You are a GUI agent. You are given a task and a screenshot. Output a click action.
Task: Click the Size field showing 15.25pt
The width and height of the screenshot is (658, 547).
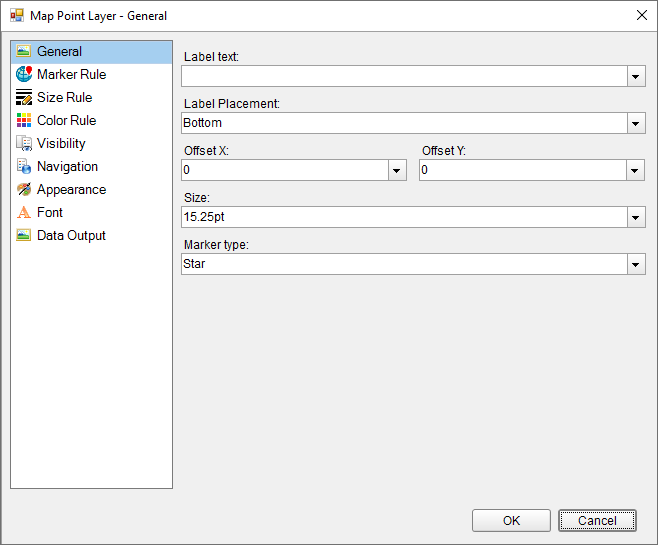pos(405,217)
